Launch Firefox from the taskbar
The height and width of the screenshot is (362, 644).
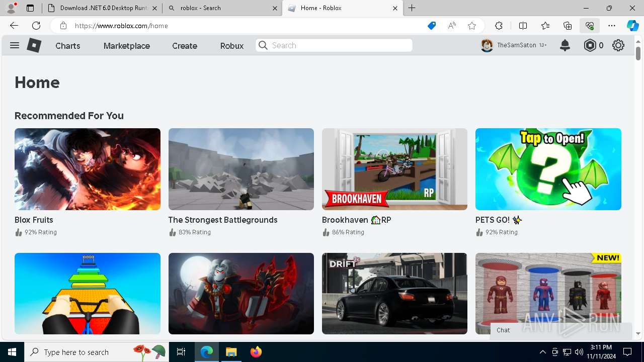(256, 352)
